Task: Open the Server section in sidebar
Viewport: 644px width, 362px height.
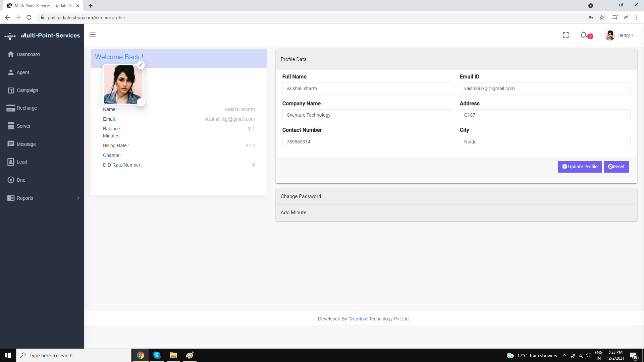Action: click(x=23, y=126)
